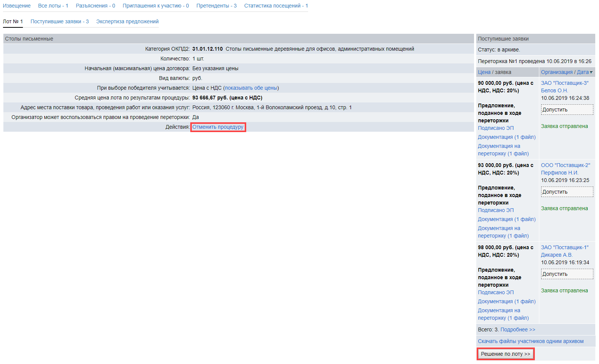Click Отменить процедуру link
This screenshot has width=599, height=364.
218,127
